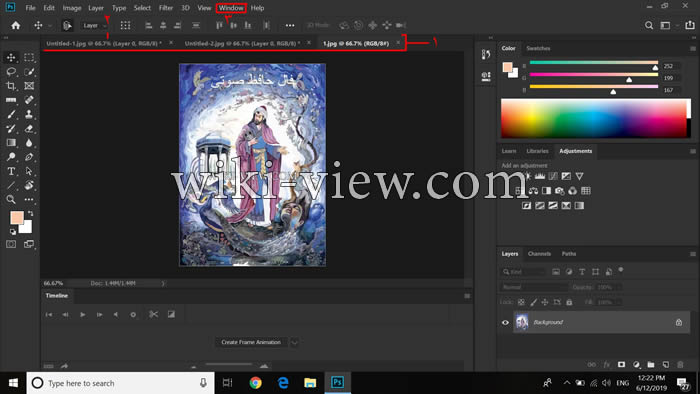Open the Color panel flyout menu
The height and width of the screenshot is (394, 700).
[693, 48]
